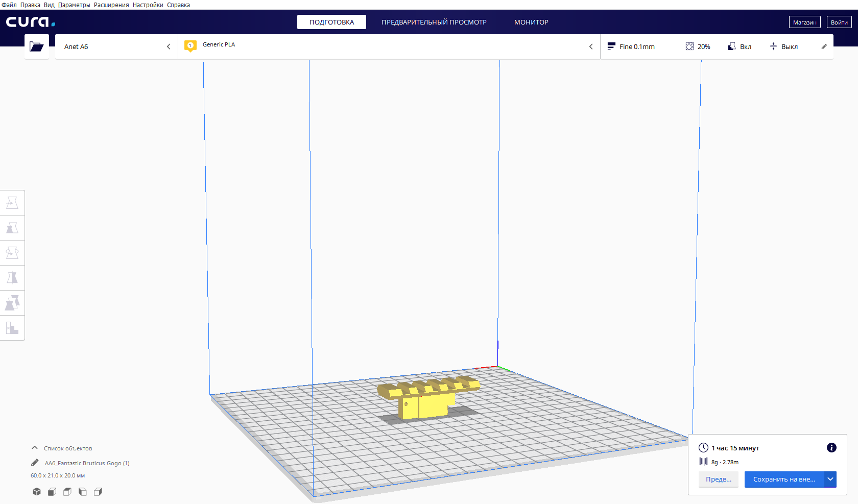Click the 20% infill value

704,46
